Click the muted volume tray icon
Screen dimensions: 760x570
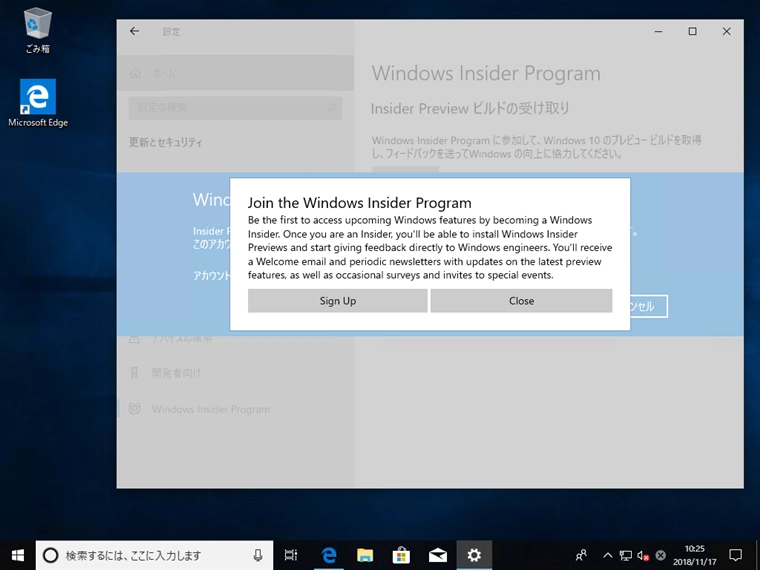click(x=643, y=555)
